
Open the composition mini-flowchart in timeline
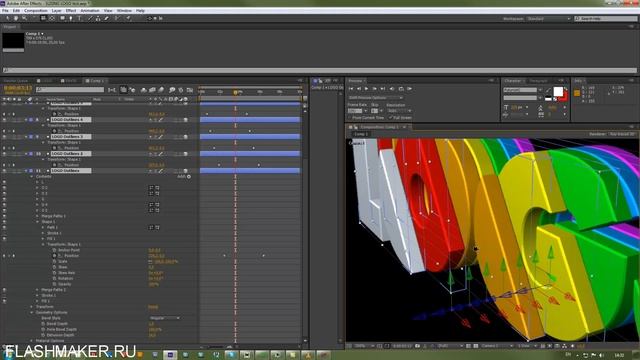click(x=112, y=90)
